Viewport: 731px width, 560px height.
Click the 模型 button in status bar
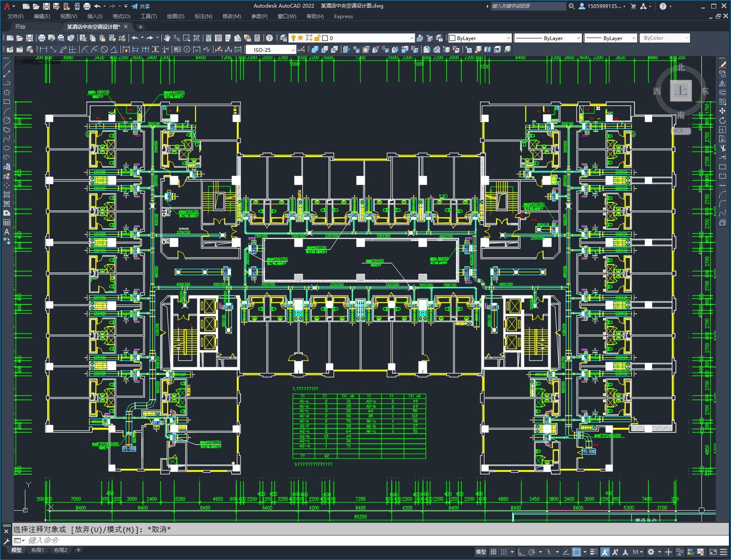[x=481, y=552]
